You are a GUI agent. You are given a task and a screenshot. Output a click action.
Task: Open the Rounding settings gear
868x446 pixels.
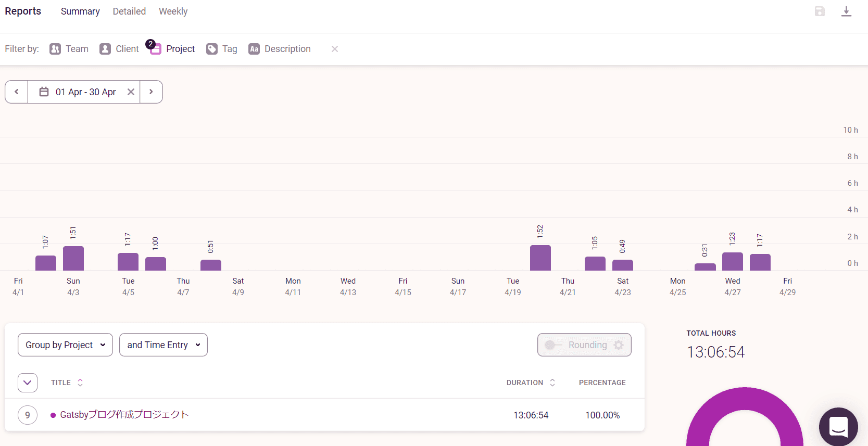pos(619,345)
